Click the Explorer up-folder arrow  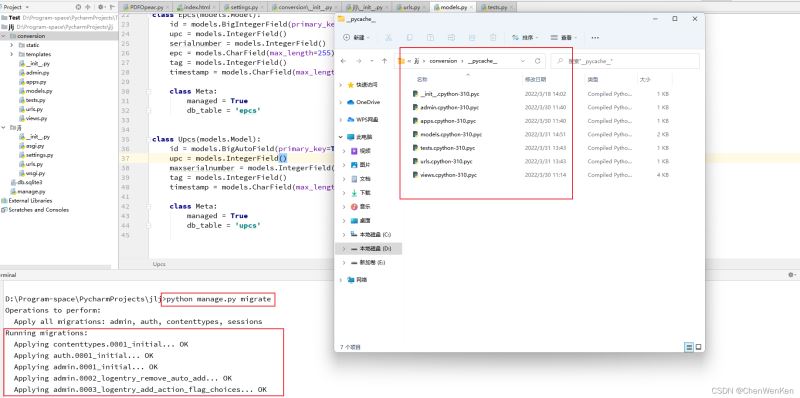click(384, 61)
